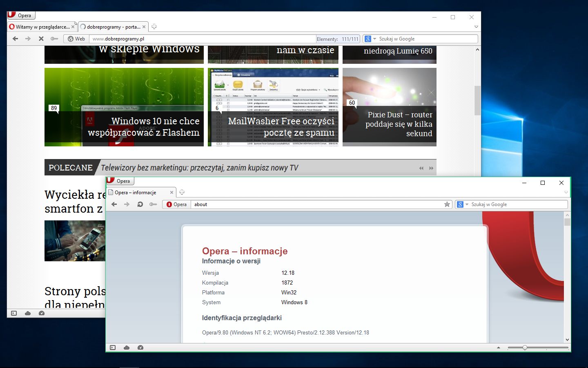This screenshot has height=368, width=588.
Task: Click scrollbar up arrow in front window
Action: coord(567,215)
